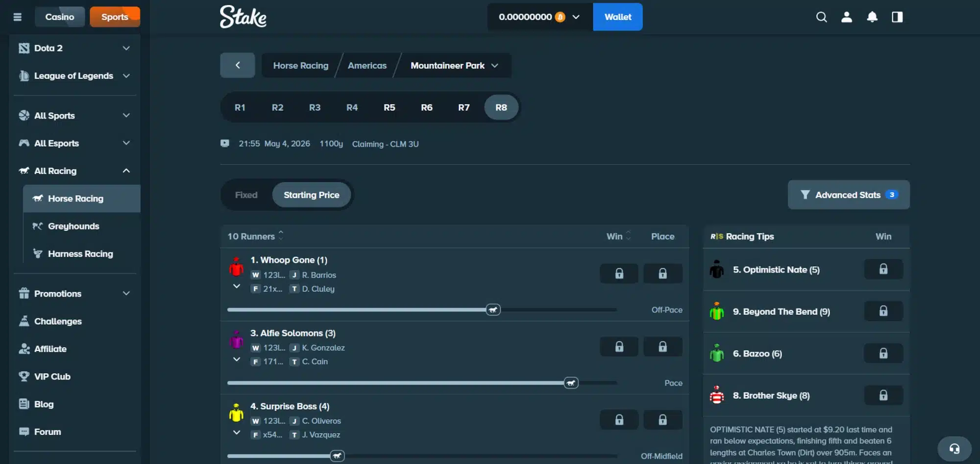The image size is (980, 464).
Task: Open Advanced Stats filter
Action: pos(849,195)
